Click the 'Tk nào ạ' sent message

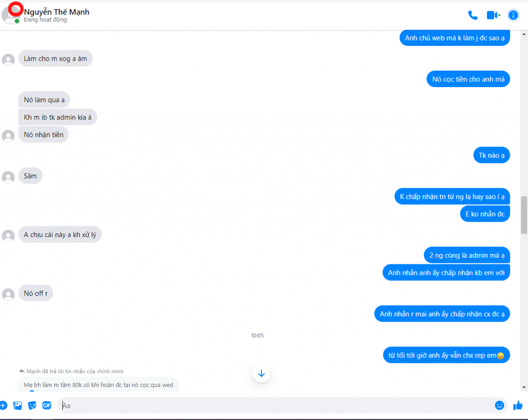coord(491,155)
